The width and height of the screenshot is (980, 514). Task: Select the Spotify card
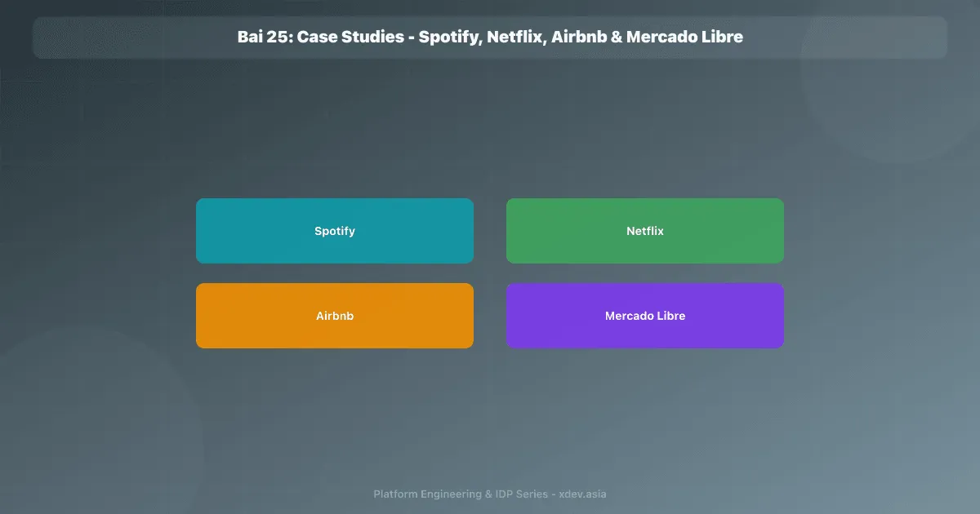point(335,231)
